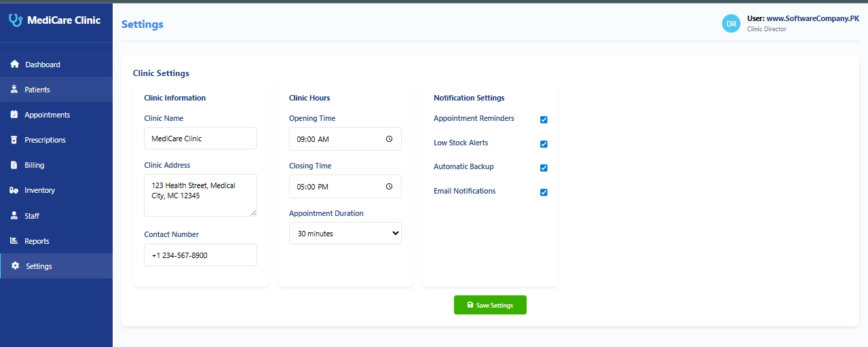Image resolution: width=868 pixels, height=347 pixels.
Task: Click the Clinic Address resize handle
Action: [x=254, y=213]
